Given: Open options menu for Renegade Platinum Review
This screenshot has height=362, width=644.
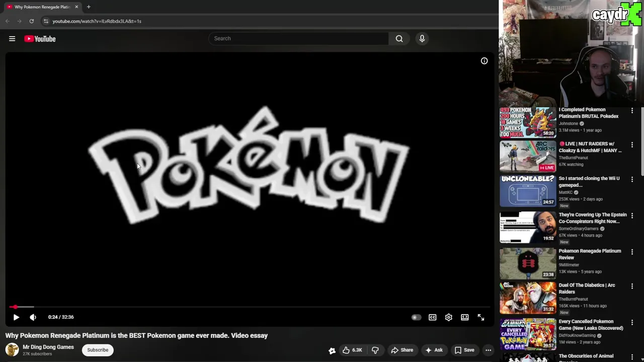Looking at the screenshot, I should point(632,251).
